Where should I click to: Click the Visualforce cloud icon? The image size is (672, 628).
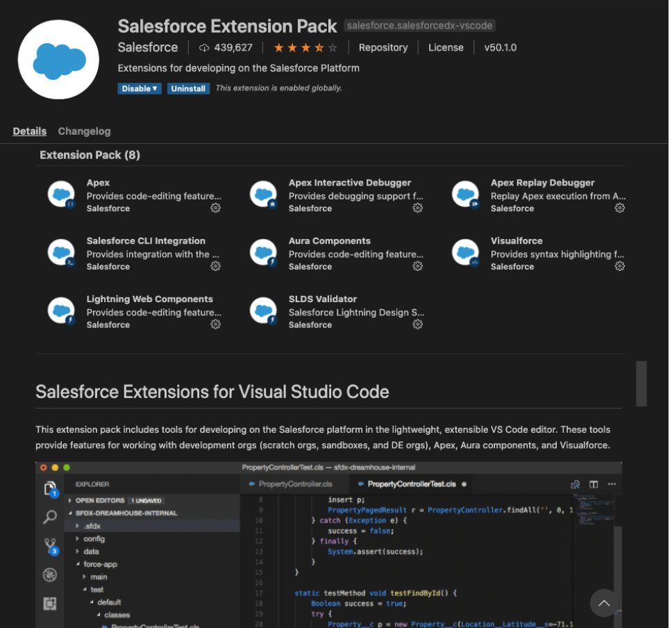[x=466, y=253]
